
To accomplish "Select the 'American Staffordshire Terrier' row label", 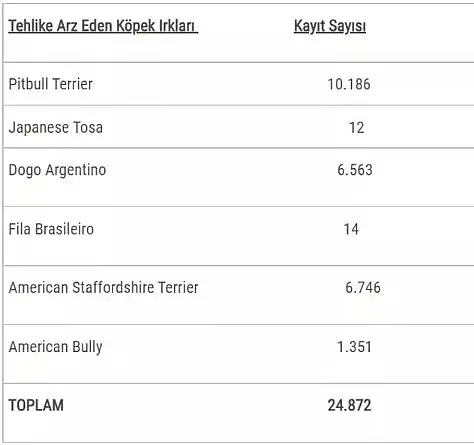I will (x=103, y=288).
